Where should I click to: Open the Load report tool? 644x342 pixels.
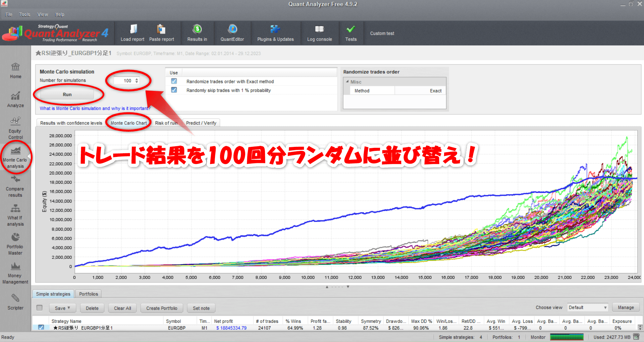click(132, 33)
